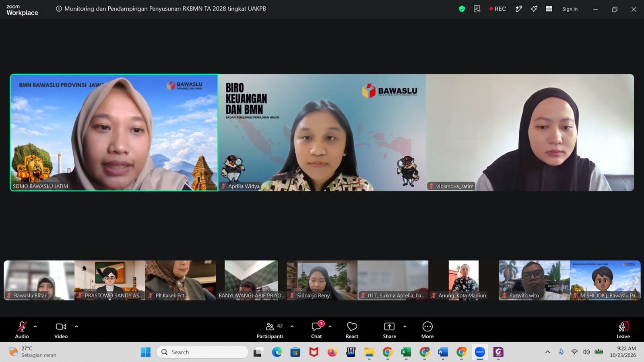Open the Participants panel
644x362 pixels.
(x=270, y=330)
